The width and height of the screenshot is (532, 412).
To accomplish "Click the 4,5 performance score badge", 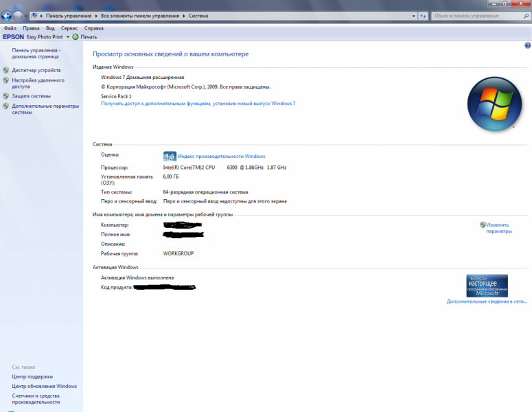I will 170,156.
